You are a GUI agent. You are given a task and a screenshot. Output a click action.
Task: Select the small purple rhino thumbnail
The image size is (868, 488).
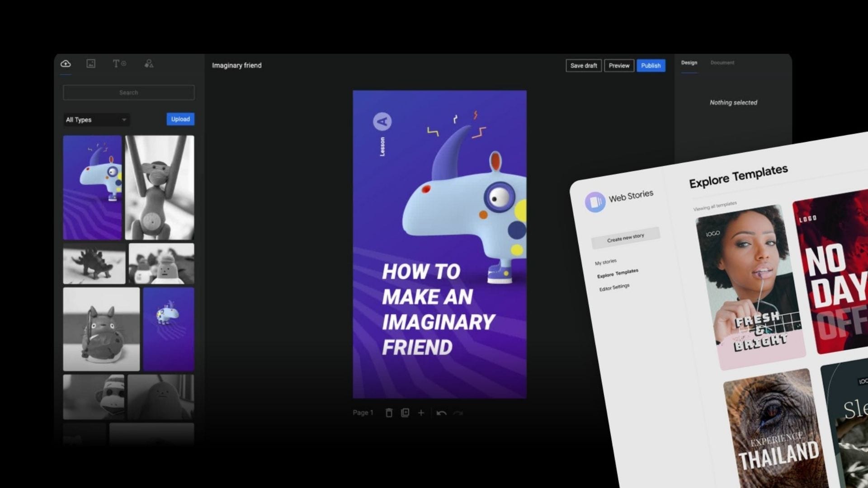click(x=169, y=329)
